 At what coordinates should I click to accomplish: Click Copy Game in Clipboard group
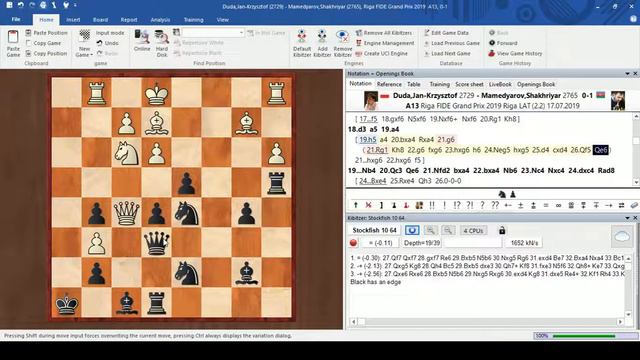pos(43,43)
